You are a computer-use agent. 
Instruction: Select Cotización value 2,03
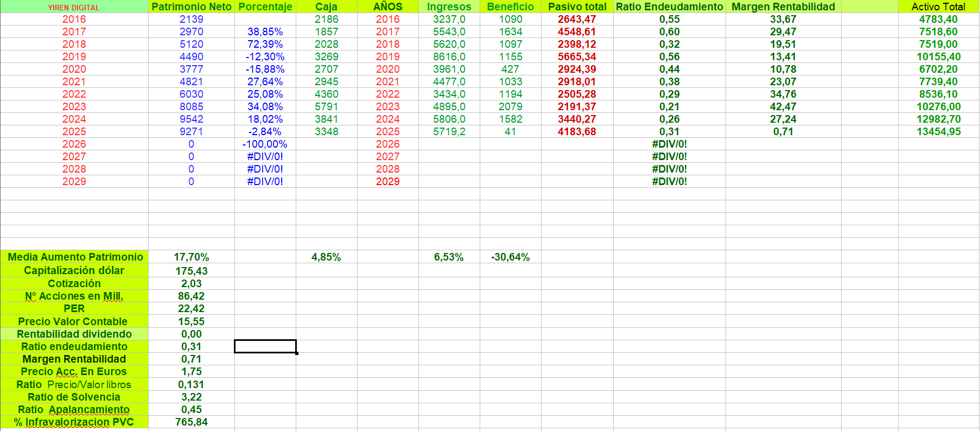tap(192, 283)
